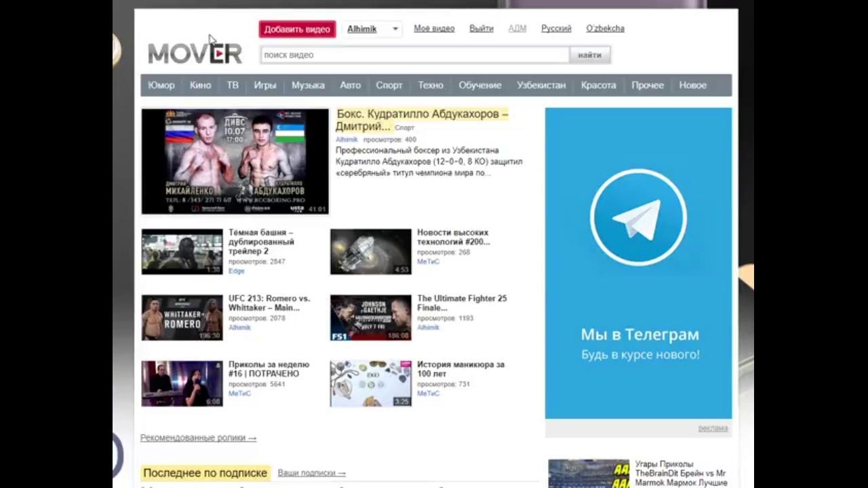Click the Выйти logout link
This screenshot has width=868, height=488.
point(481,28)
